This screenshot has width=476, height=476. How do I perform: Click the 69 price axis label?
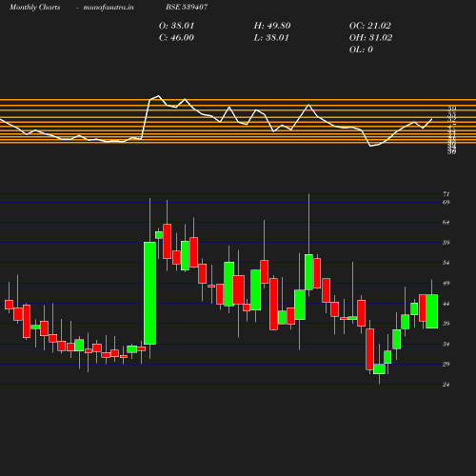[446, 202]
